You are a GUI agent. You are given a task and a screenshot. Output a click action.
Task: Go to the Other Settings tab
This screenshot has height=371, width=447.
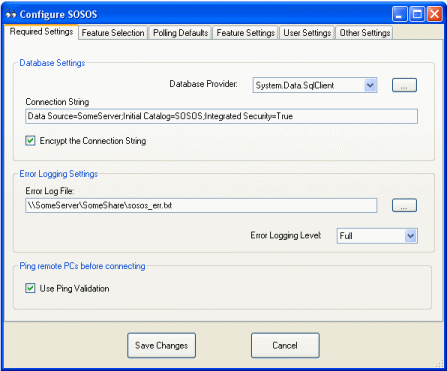click(x=364, y=33)
